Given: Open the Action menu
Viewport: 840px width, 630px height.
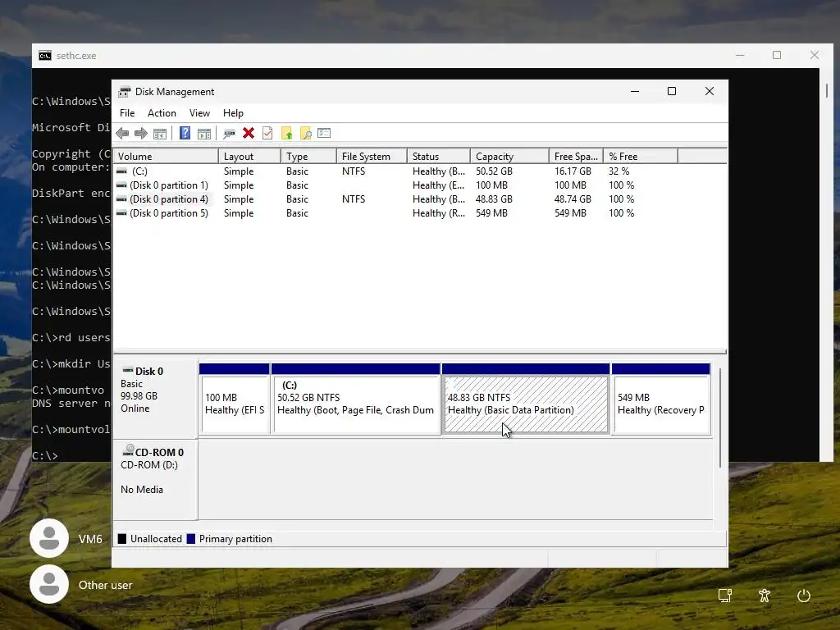Looking at the screenshot, I should tap(162, 113).
